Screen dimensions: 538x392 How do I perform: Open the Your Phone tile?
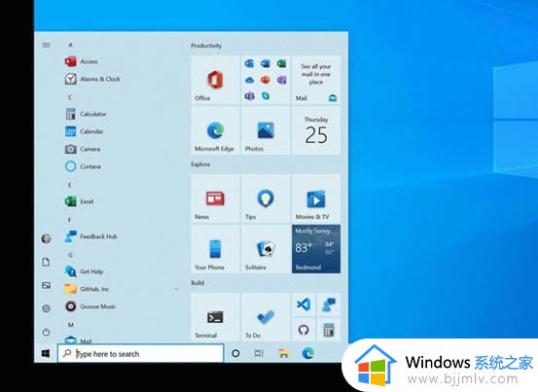[215, 249]
